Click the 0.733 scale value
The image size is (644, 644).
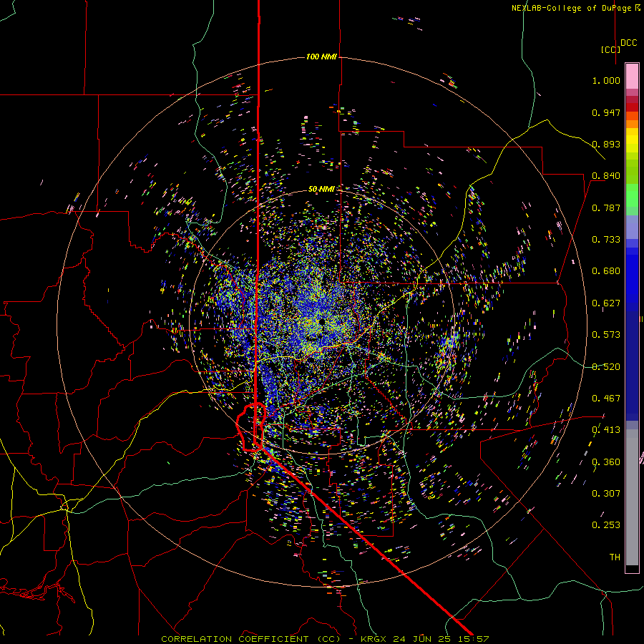pos(606,240)
